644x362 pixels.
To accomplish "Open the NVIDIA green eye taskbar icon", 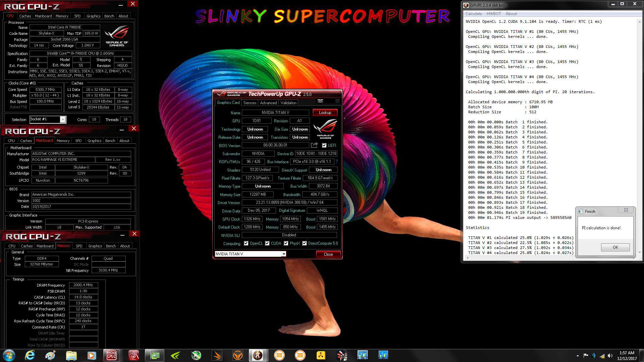I will 175,355.
